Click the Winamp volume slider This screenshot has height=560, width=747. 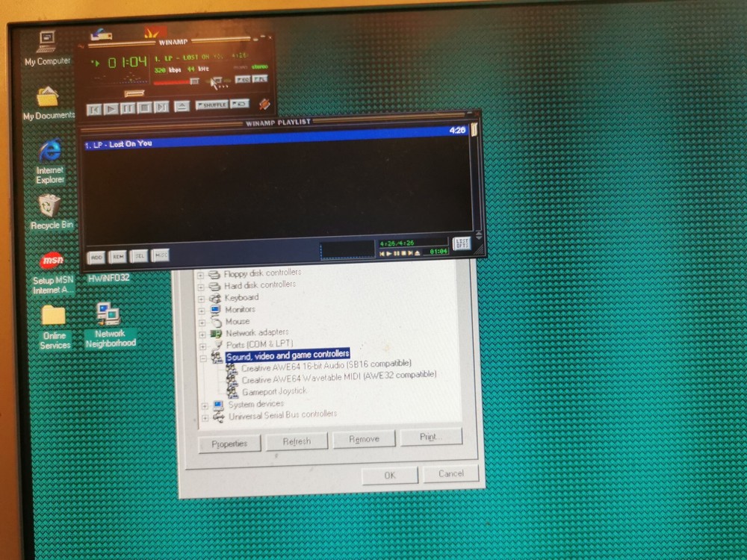(x=176, y=81)
